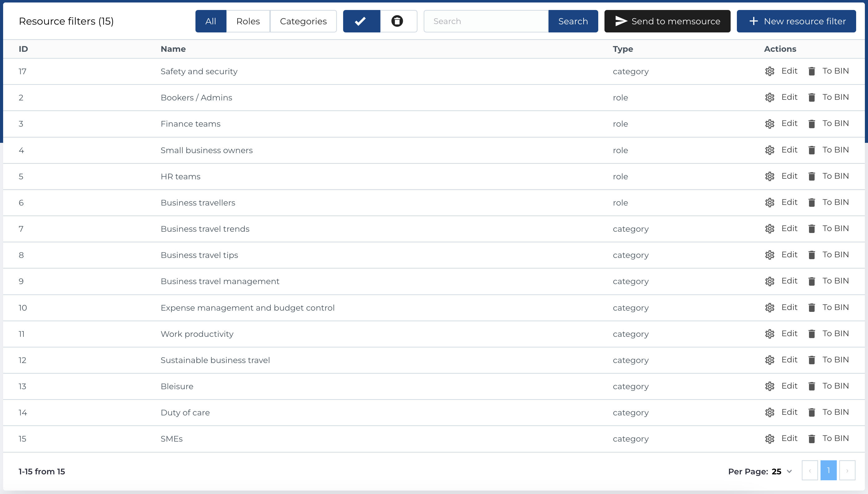Click the trash icon on the SMEs row
This screenshot has height=494, width=868.
click(x=812, y=438)
